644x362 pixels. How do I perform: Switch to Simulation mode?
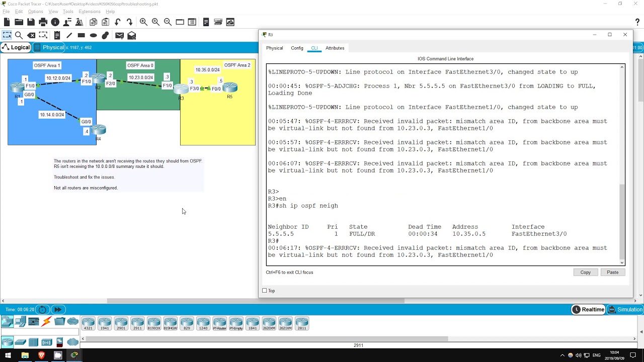625,310
